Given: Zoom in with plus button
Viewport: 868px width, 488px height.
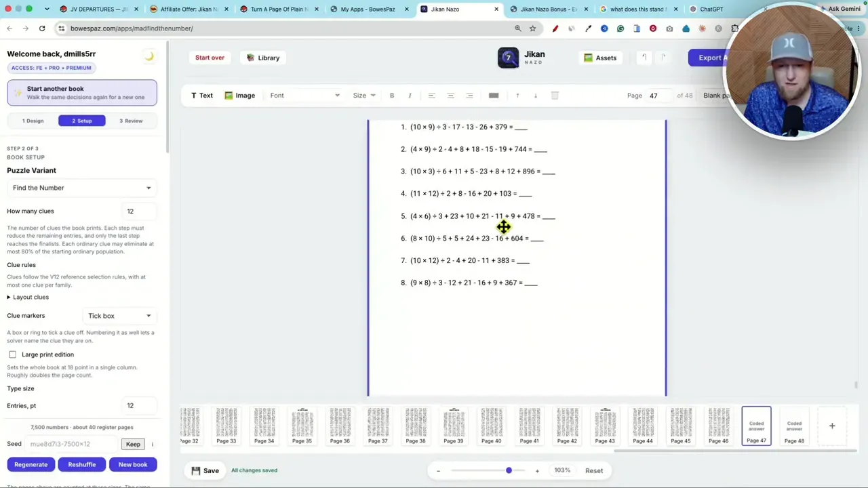Looking at the screenshot, I should pos(537,470).
